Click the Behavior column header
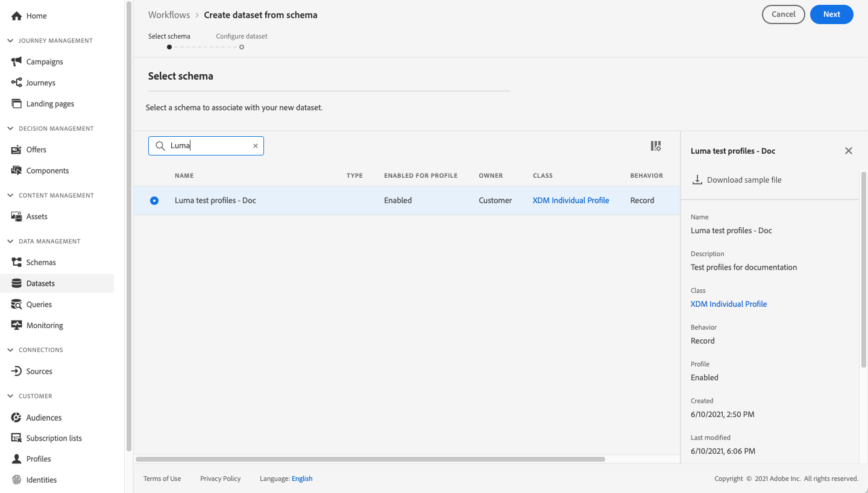Viewport: 868px width, 493px height. [x=647, y=175]
